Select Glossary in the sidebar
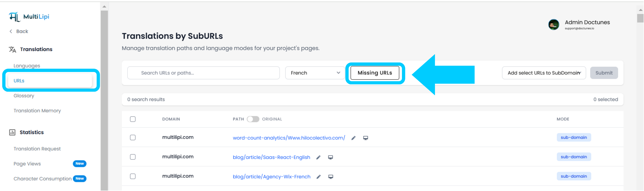The image size is (644, 191). [x=24, y=95]
